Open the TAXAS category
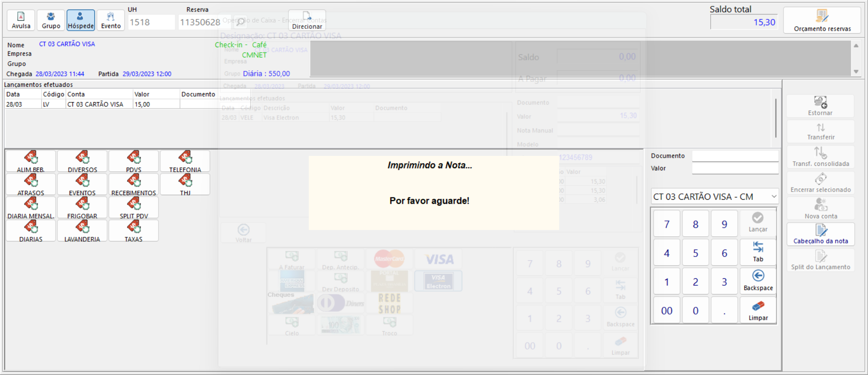 pos(134,230)
